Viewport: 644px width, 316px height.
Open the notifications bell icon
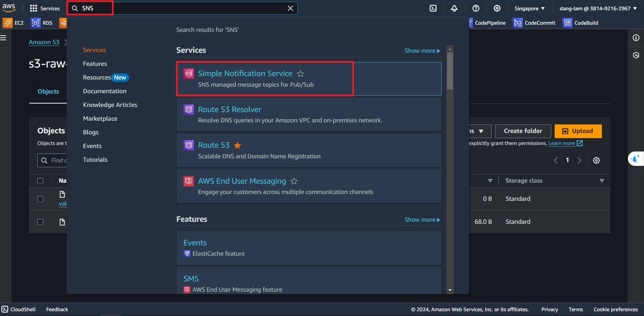454,8
